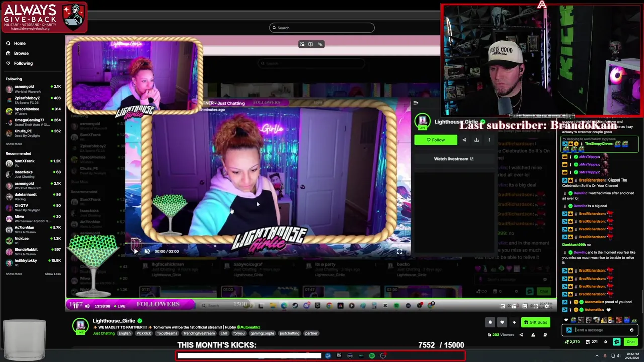
Task: Share the clip using share icon
Action: tap(464, 140)
